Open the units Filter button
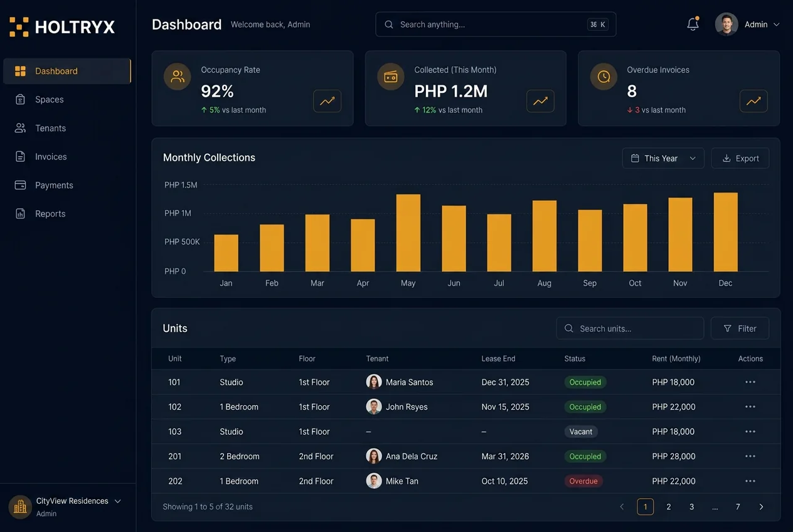This screenshot has width=793, height=532. point(740,328)
